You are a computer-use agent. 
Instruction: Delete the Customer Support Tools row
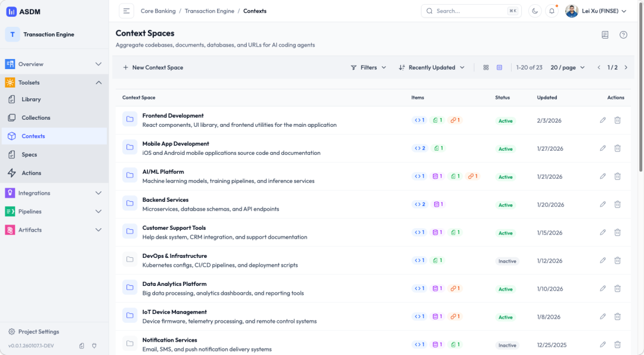click(x=617, y=232)
